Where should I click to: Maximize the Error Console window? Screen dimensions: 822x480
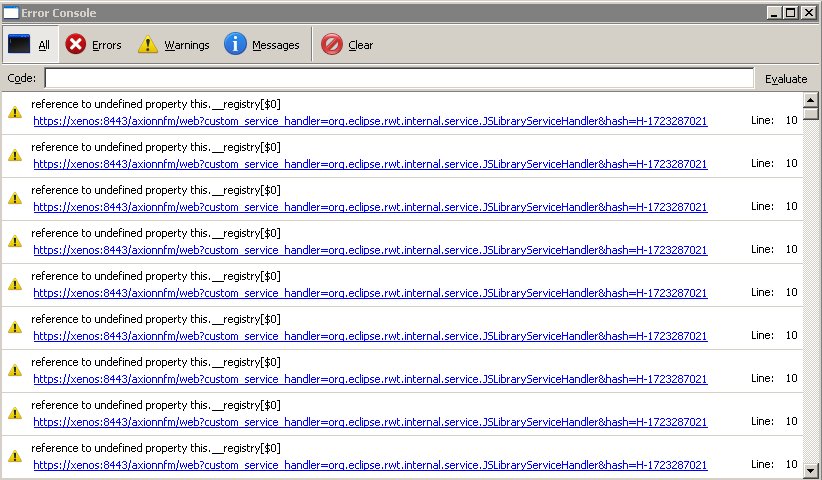(791, 13)
